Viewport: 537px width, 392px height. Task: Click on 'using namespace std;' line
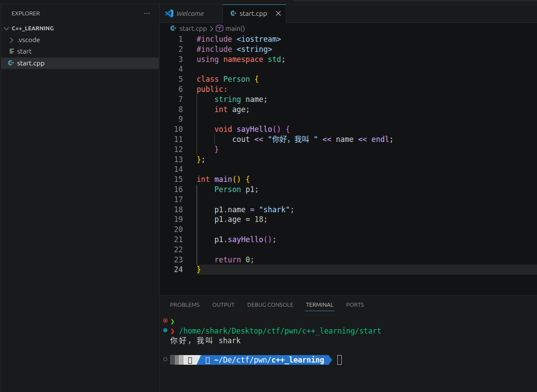[x=241, y=59]
